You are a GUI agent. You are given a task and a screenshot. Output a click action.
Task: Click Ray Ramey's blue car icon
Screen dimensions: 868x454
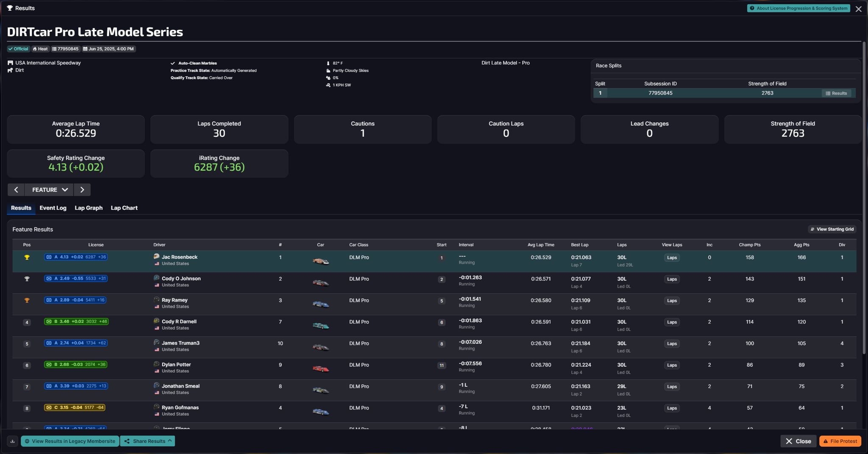(x=320, y=304)
